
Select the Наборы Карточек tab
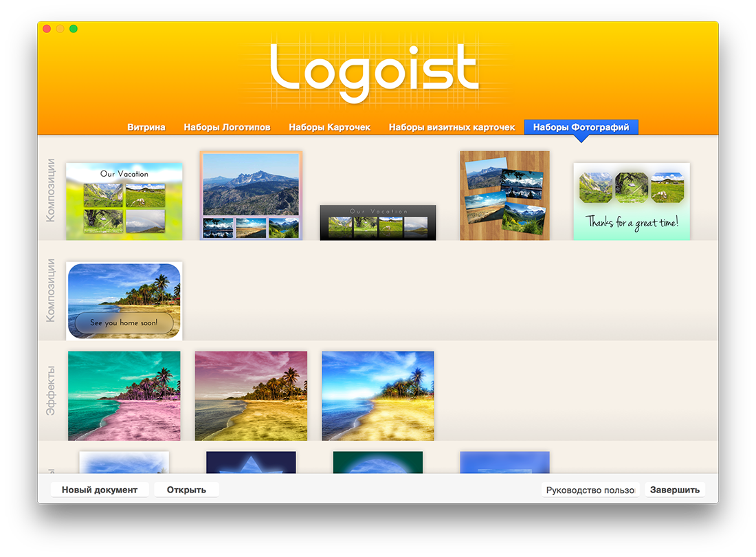pos(329,127)
